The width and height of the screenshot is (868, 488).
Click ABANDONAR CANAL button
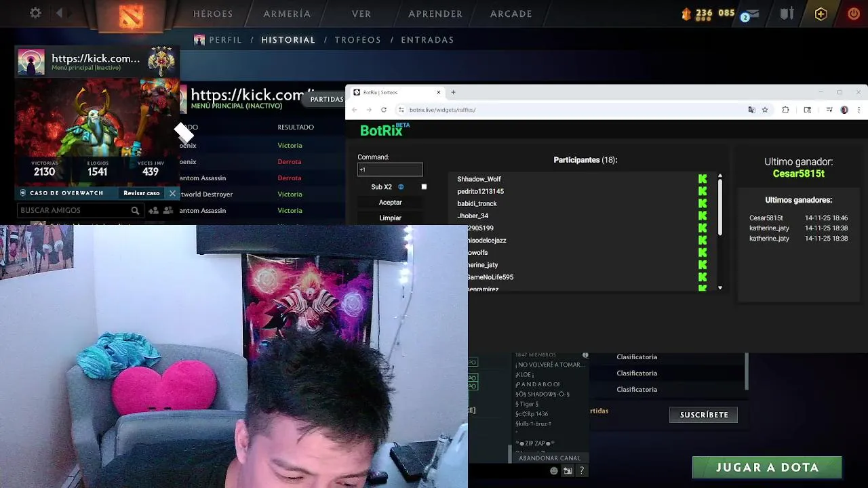[549, 458]
